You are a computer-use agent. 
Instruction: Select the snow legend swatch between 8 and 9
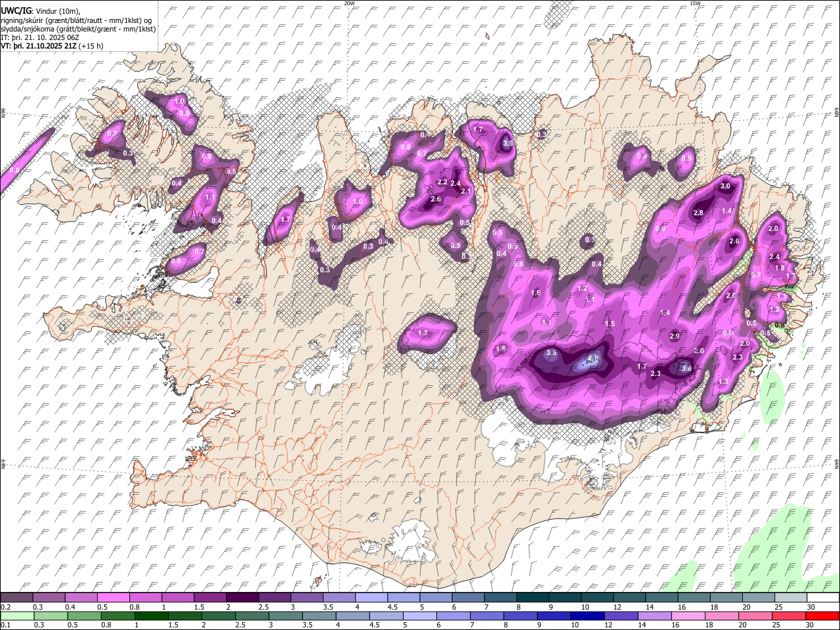pyautogui.click(x=532, y=597)
